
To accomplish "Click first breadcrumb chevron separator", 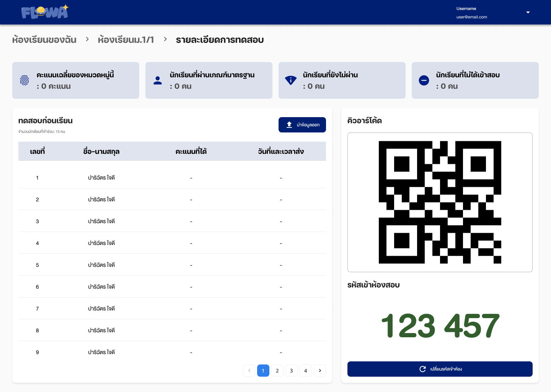I will coord(87,39).
